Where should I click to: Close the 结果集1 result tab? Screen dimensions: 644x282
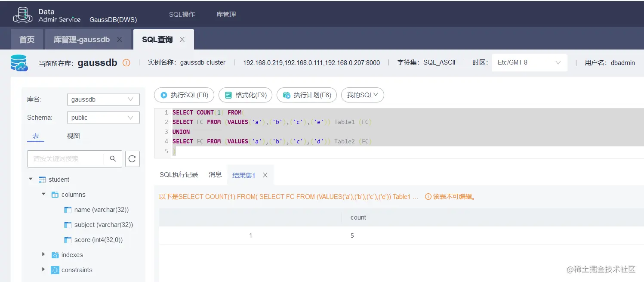click(x=265, y=175)
